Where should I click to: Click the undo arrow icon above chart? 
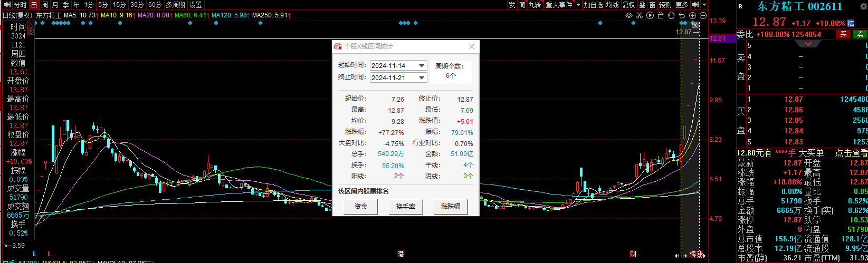click(682, 15)
